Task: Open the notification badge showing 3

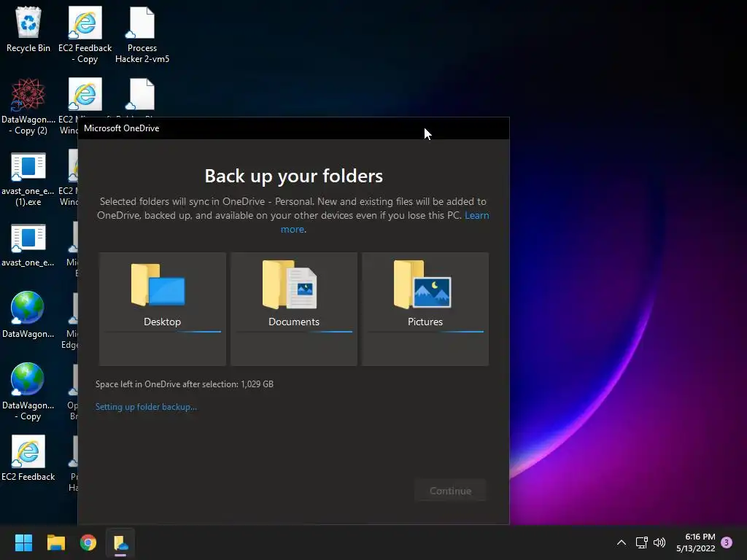Action: 727,542
